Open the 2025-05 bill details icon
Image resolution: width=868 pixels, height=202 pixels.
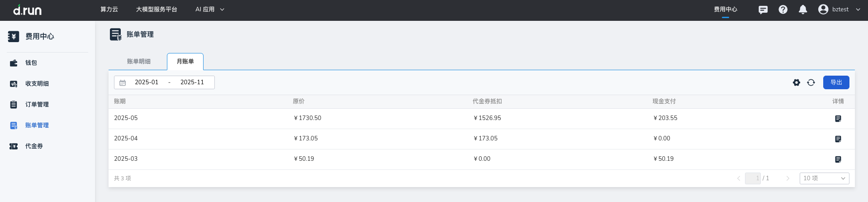click(838, 119)
